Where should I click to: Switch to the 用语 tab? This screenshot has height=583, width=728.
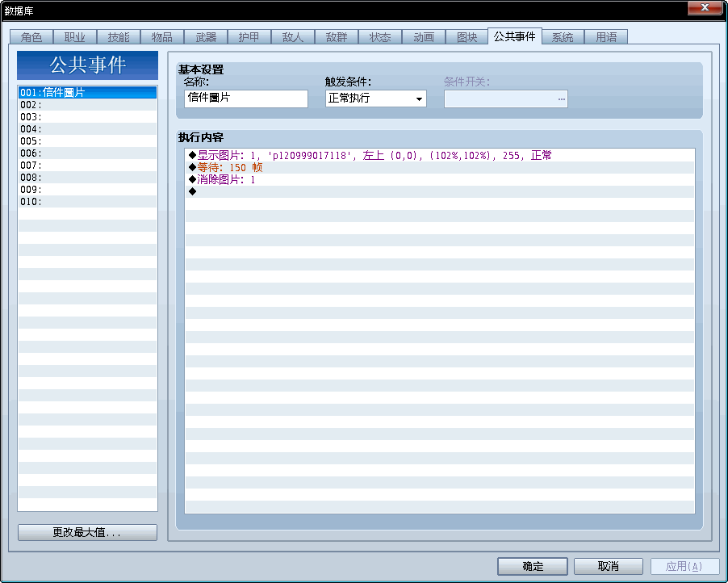(x=606, y=36)
